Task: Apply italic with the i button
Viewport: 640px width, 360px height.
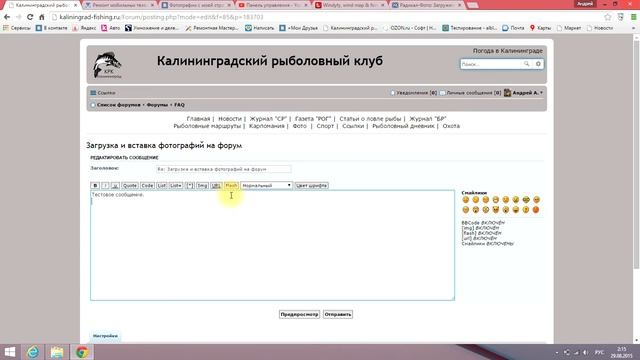Action: click(105, 185)
